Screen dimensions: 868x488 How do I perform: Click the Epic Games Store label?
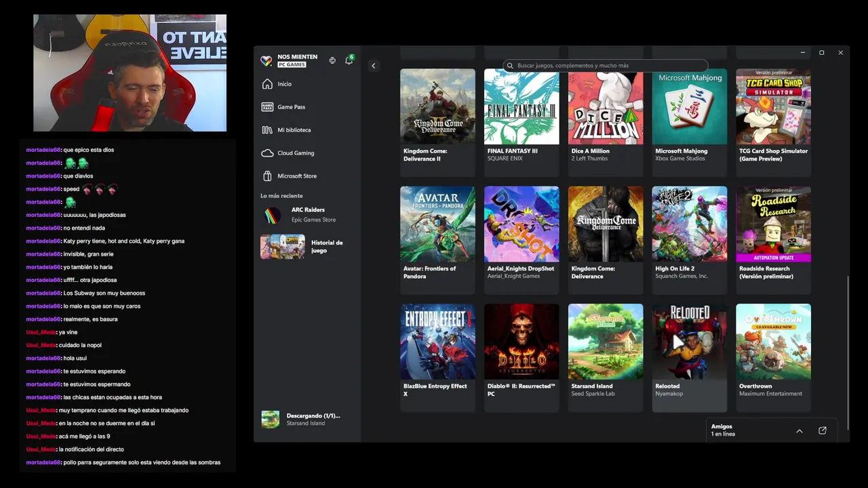(x=313, y=220)
